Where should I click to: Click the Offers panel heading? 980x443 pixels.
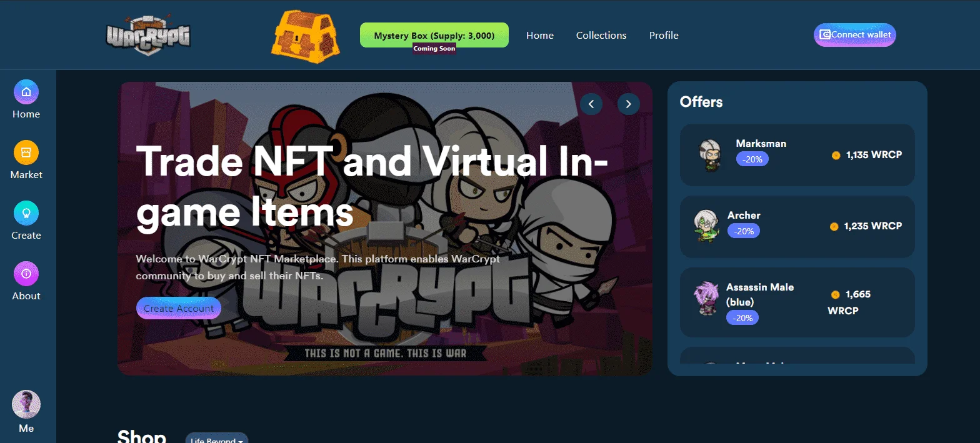pyautogui.click(x=701, y=102)
